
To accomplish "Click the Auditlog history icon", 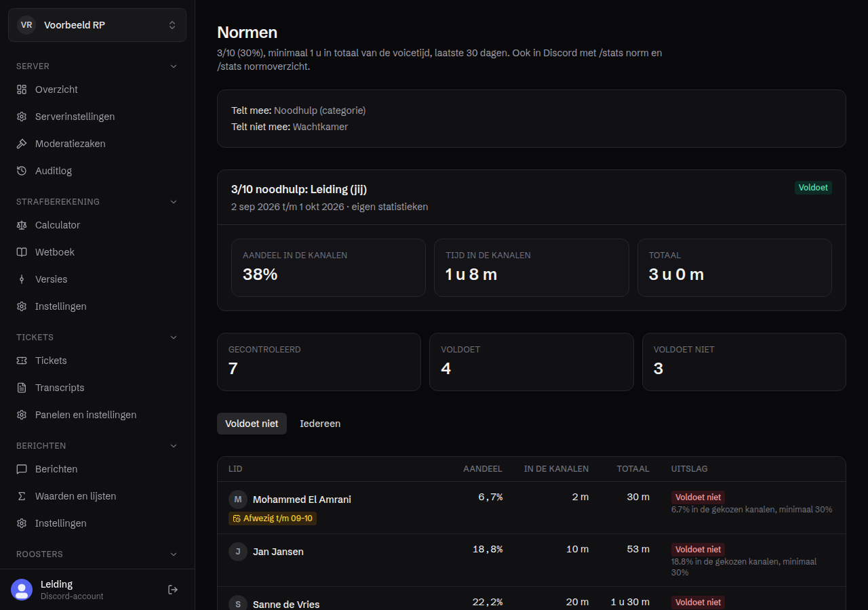I will [x=22, y=171].
